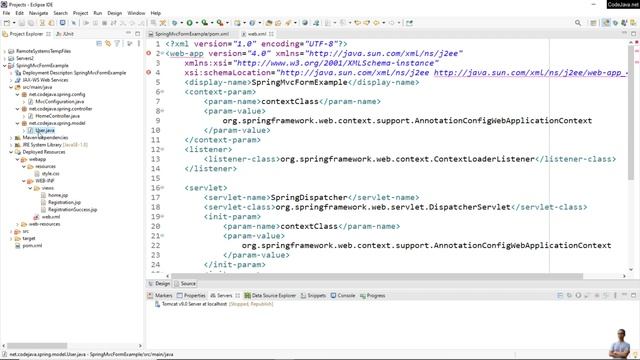Open the Back history dropdown arrow

pyautogui.click(x=383, y=23)
